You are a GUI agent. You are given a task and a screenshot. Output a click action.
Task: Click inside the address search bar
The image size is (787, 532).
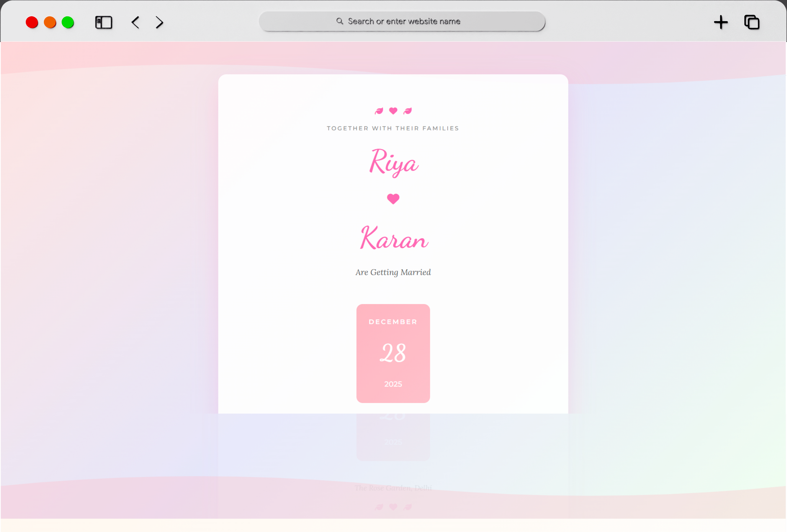(x=402, y=21)
